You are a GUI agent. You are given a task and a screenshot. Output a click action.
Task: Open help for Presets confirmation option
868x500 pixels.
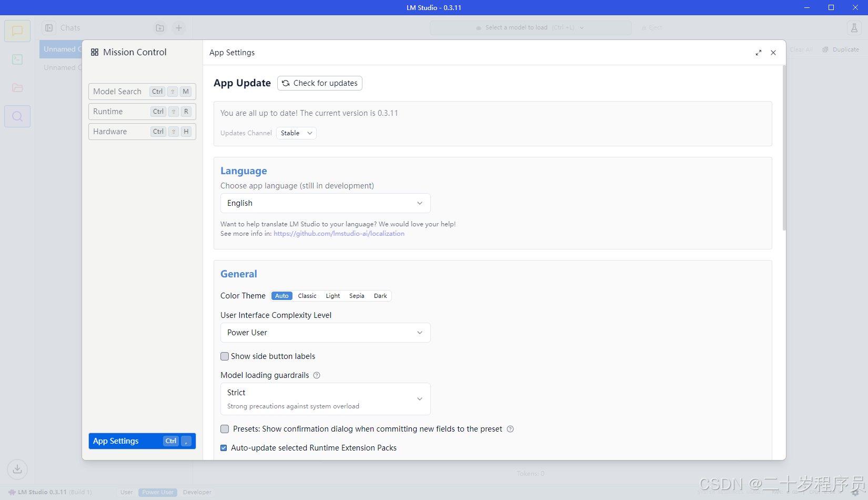[x=510, y=429]
